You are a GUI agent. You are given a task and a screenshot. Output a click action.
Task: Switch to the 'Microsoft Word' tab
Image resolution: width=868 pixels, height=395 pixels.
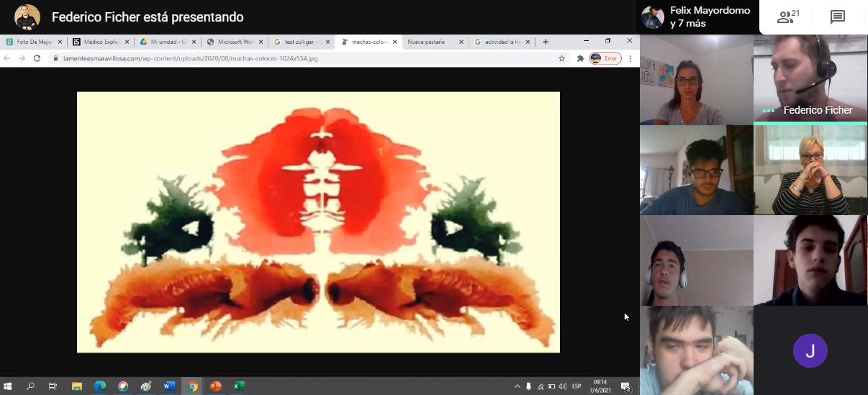coord(234,42)
